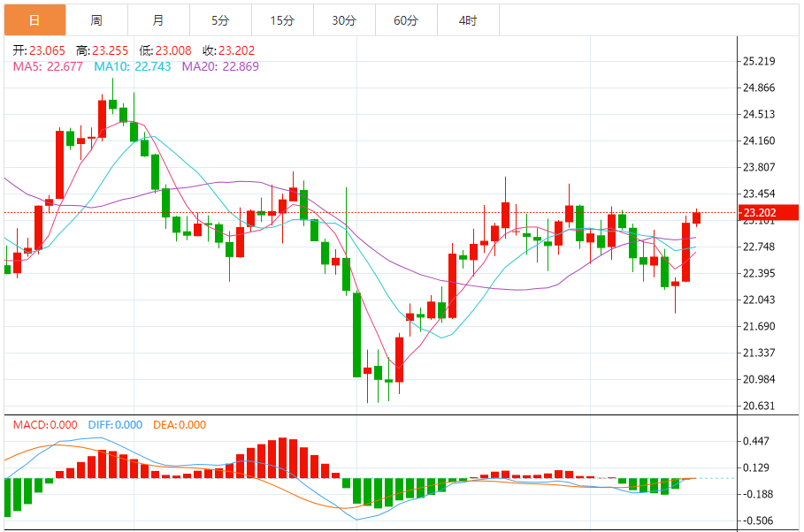
Task: Open the 5分 timeframe tab
Action: (x=220, y=20)
